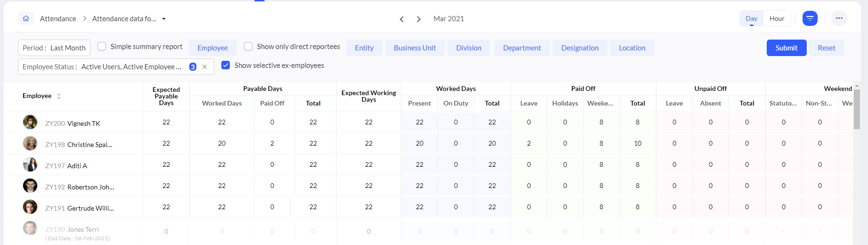This screenshot has height=245, width=868.
Task: Open the more options ellipsis menu
Action: [839, 18]
